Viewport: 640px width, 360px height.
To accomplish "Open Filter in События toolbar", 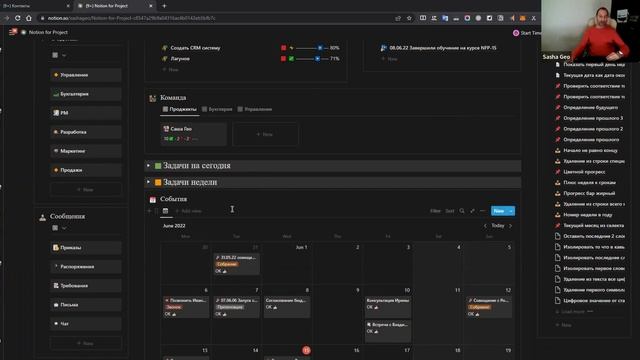I will 435,211.
